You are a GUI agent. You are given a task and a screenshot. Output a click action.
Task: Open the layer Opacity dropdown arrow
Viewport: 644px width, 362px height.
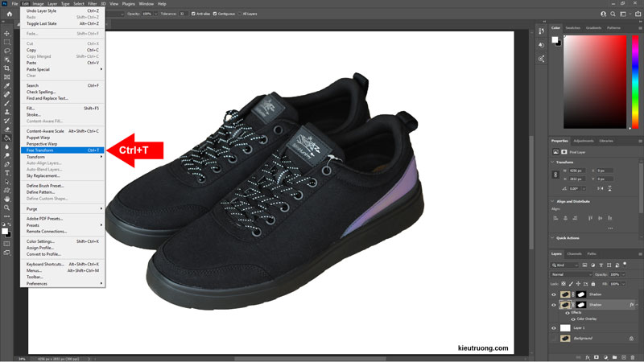623,274
